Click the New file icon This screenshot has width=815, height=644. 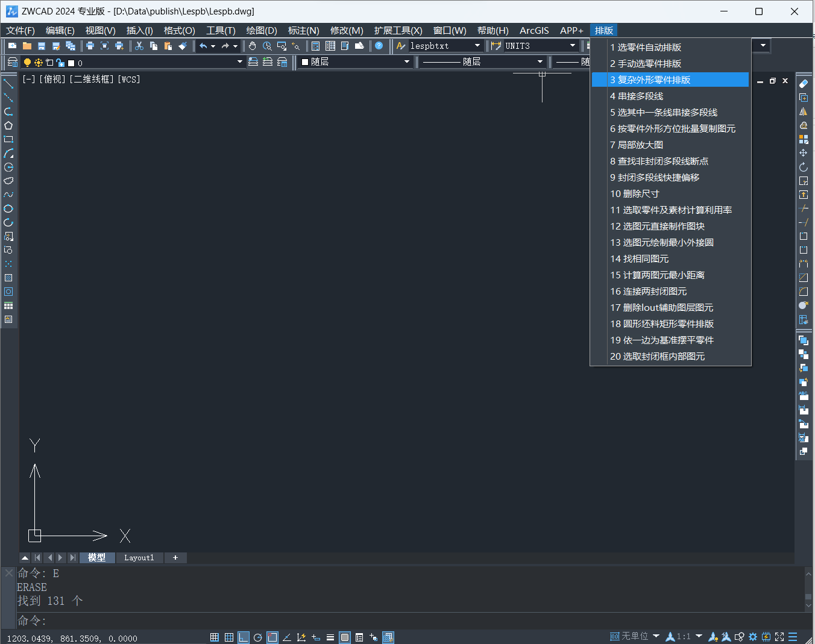point(12,46)
